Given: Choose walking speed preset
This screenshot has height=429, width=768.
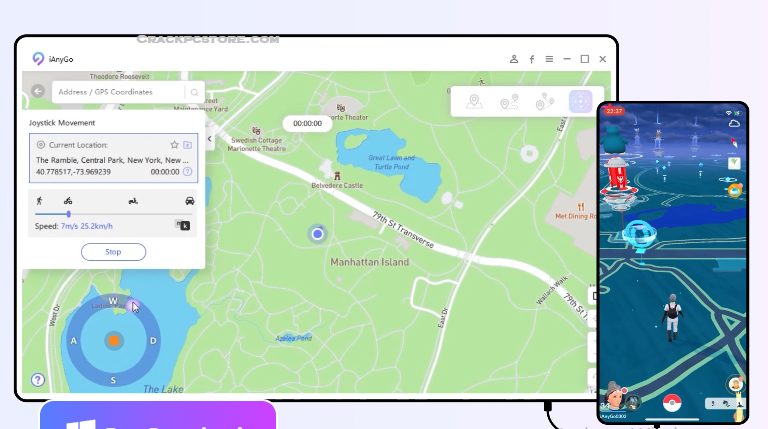Looking at the screenshot, I should [x=39, y=201].
